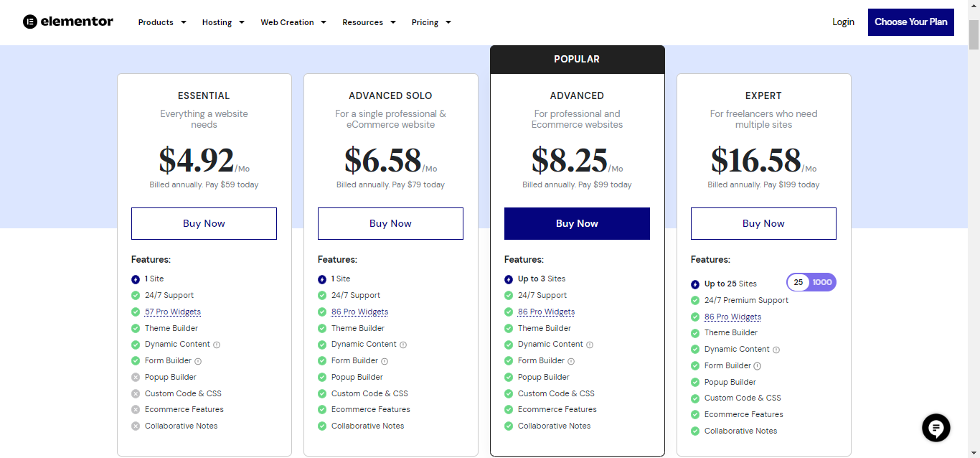Open Advanced plan 86 Pro Widgets link
The width and height of the screenshot is (980, 458).
[546, 312]
